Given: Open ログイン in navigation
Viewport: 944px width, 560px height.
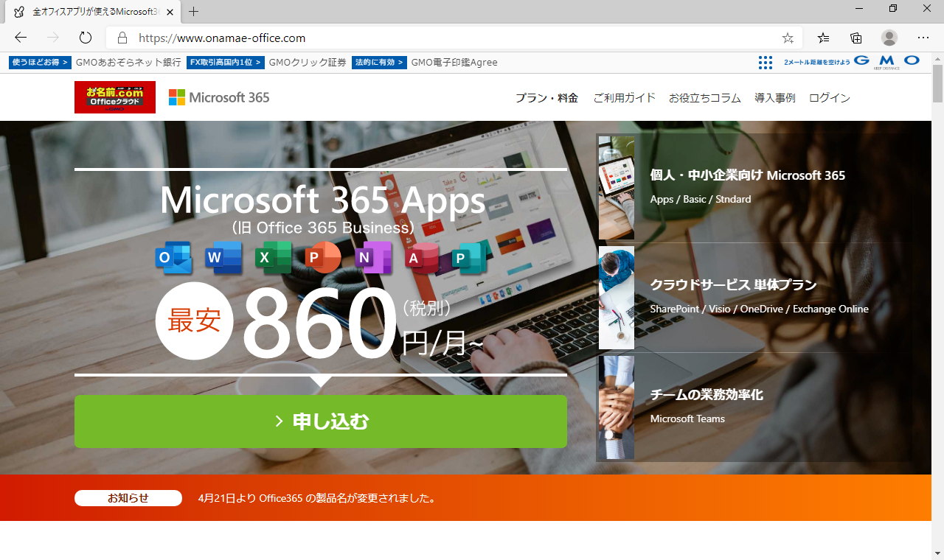Looking at the screenshot, I should pyautogui.click(x=830, y=98).
